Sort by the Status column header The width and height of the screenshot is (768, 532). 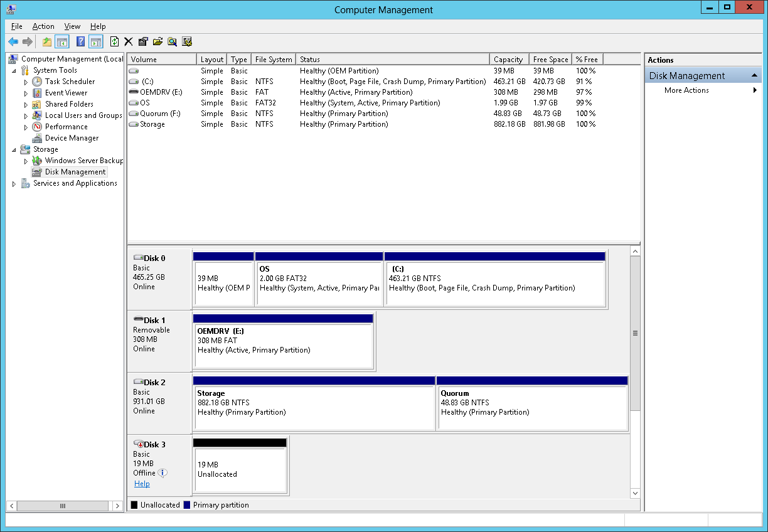point(393,59)
